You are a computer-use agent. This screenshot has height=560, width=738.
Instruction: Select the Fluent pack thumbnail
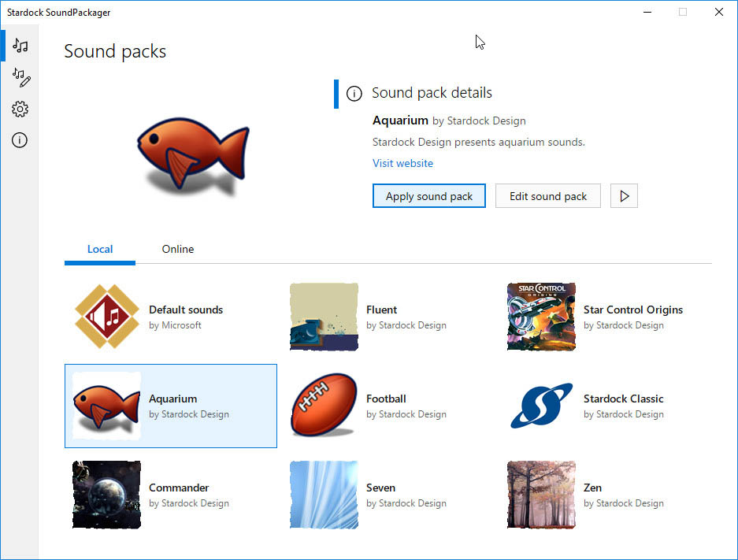pyautogui.click(x=324, y=317)
